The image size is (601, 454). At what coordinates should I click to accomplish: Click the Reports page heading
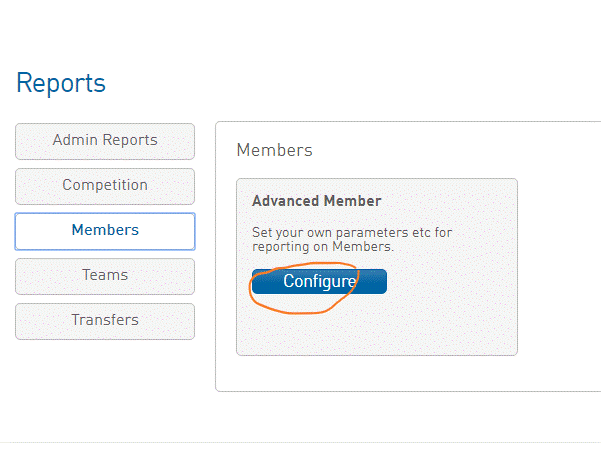61,83
